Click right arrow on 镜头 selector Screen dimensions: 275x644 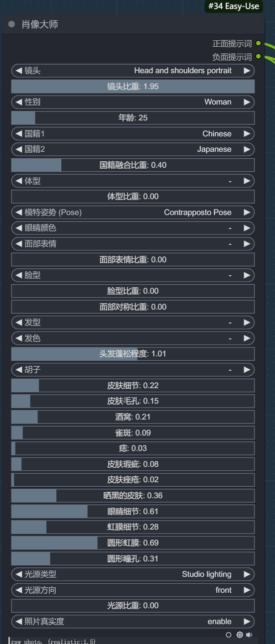pos(247,71)
